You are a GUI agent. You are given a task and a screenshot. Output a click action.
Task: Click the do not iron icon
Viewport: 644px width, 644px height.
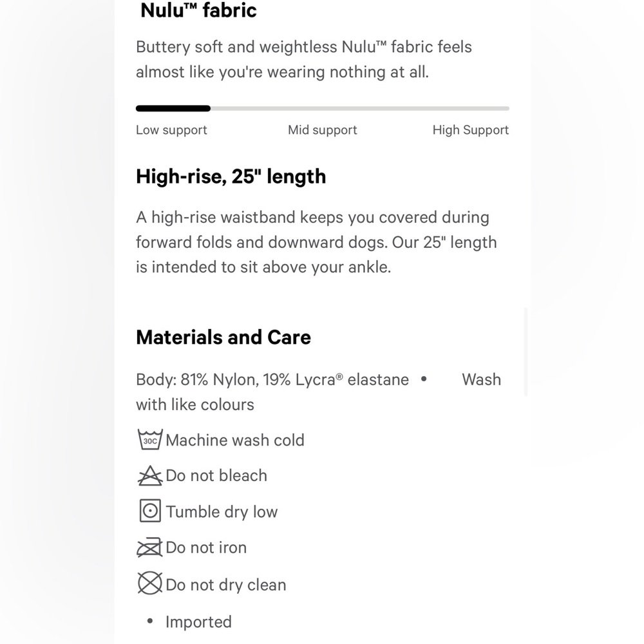[149, 547]
